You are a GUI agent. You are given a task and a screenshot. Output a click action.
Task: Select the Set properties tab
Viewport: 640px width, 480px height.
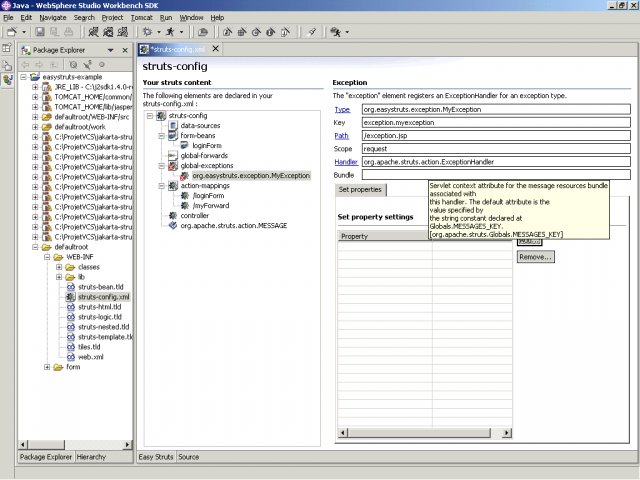(x=360, y=189)
